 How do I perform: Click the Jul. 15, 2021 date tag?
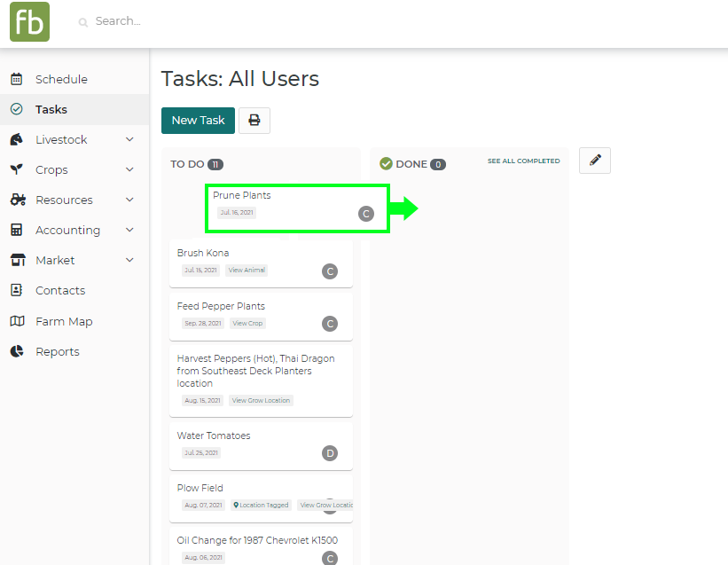[200, 271]
